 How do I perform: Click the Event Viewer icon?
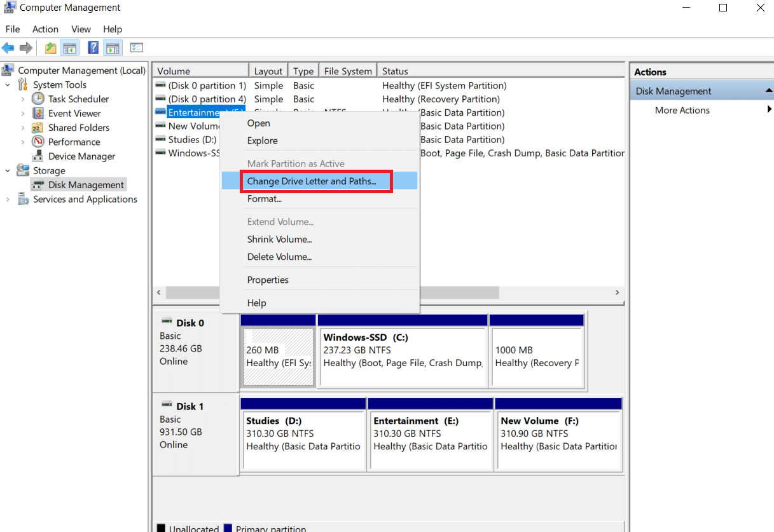coord(38,113)
